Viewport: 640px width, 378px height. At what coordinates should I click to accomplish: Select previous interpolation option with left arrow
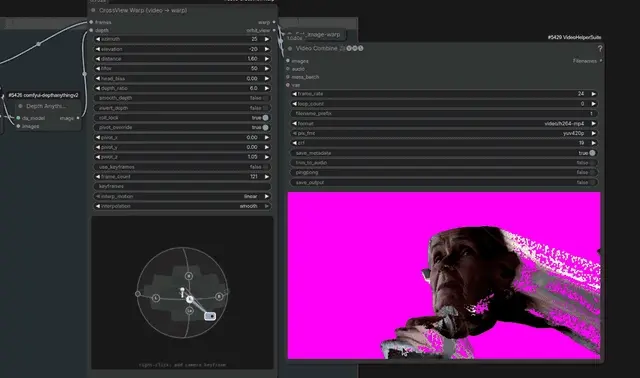[98, 206]
